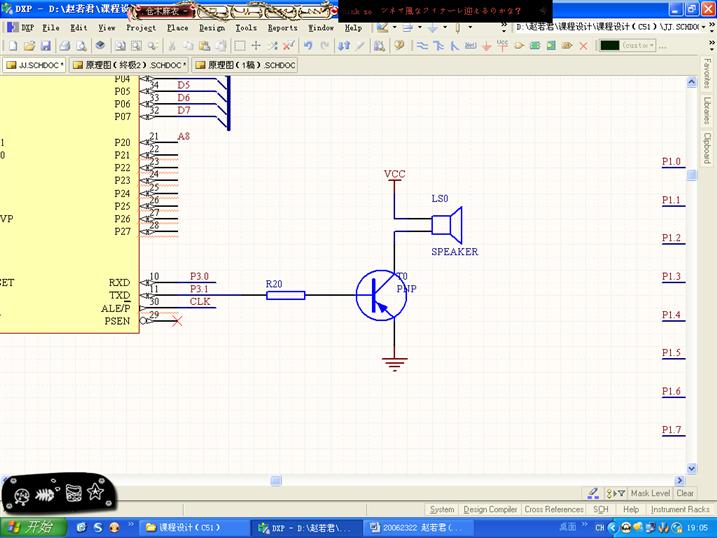Open the Libraries side panel
The height and width of the screenshot is (538, 717).
(x=707, y=110)
